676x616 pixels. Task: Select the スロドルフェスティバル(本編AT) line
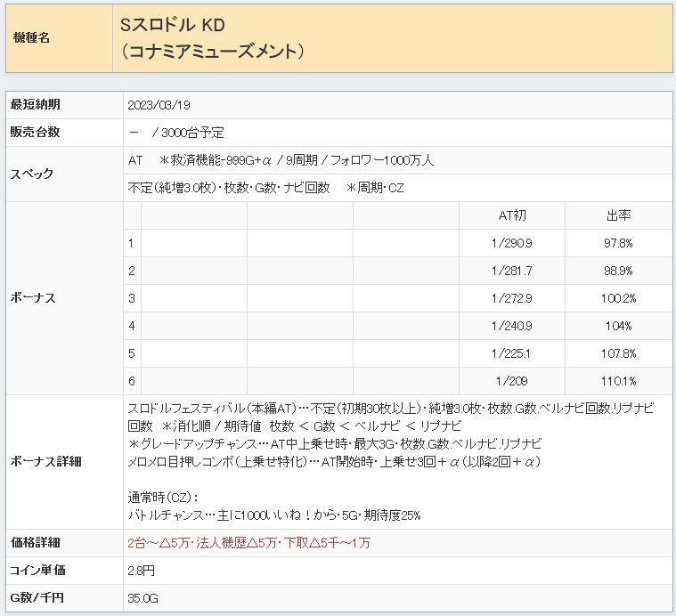point(391,409)
